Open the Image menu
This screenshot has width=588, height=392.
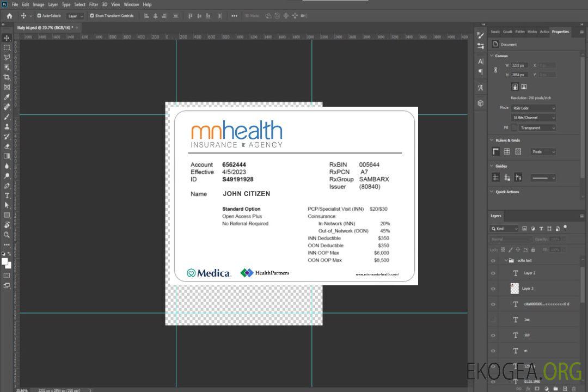coord(38,4)
